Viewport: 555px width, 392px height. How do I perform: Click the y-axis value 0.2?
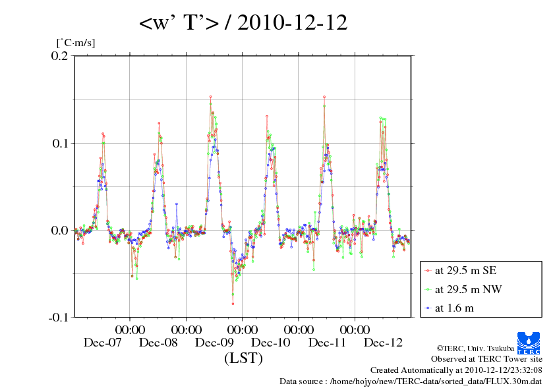point(59,55)
